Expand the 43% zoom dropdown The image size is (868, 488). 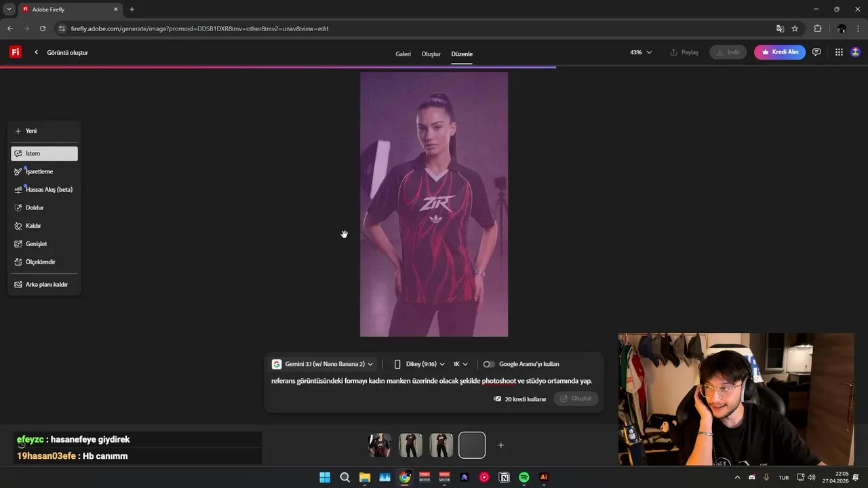641,52
